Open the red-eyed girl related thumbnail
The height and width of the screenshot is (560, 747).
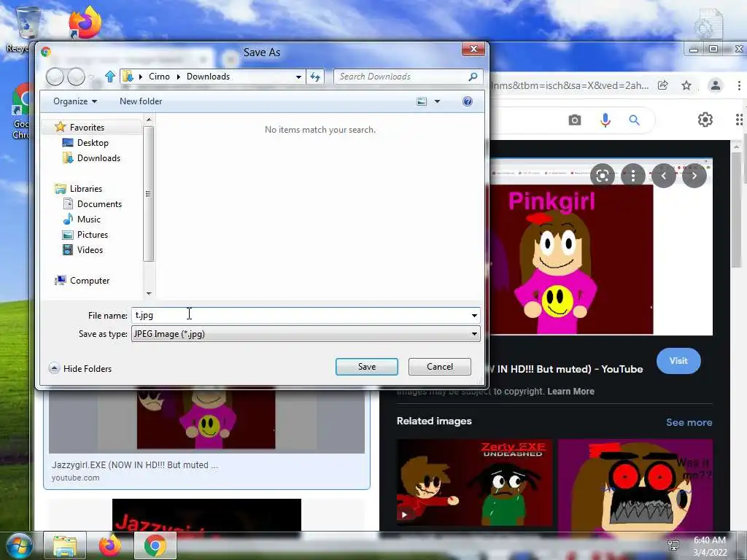(x=635, y=486)
